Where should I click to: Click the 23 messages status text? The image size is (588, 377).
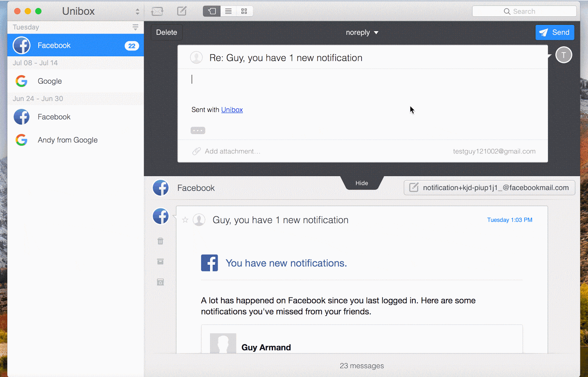362,366
